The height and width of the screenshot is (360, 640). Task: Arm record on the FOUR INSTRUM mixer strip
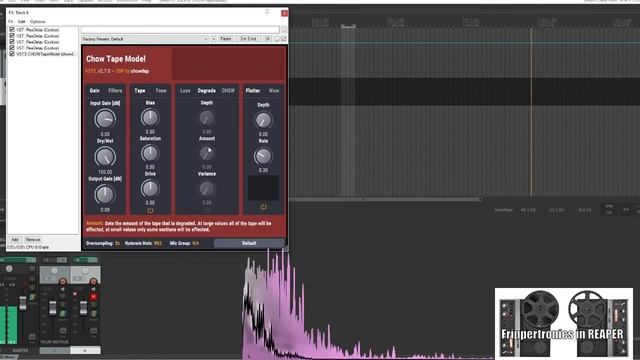click(62, 282)
